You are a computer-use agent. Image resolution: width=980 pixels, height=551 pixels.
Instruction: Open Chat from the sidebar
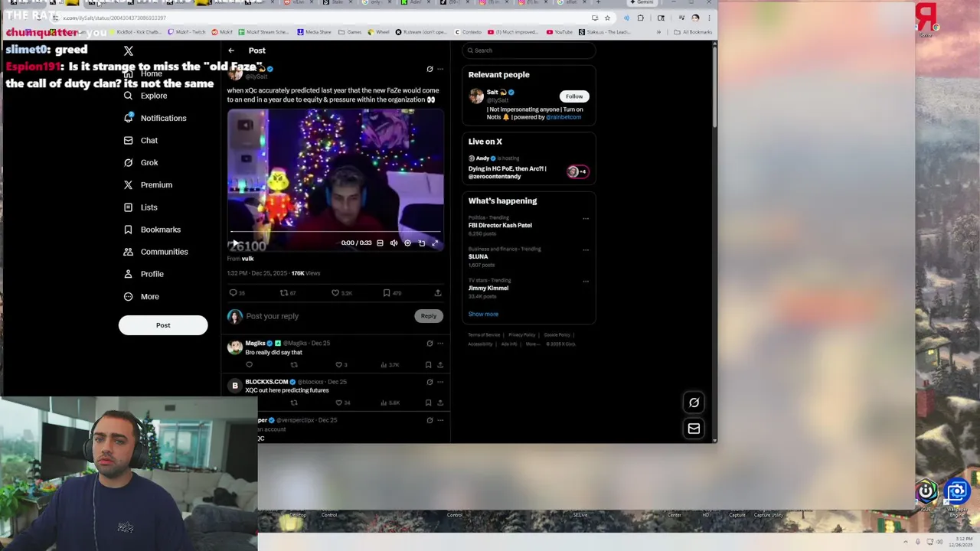[x=141, y=140]
